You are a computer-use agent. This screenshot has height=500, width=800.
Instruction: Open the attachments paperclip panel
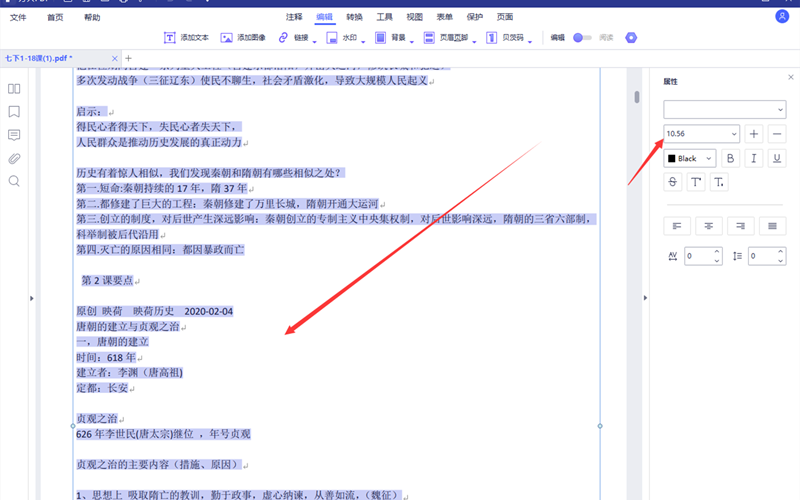click(x=14, y=158)
